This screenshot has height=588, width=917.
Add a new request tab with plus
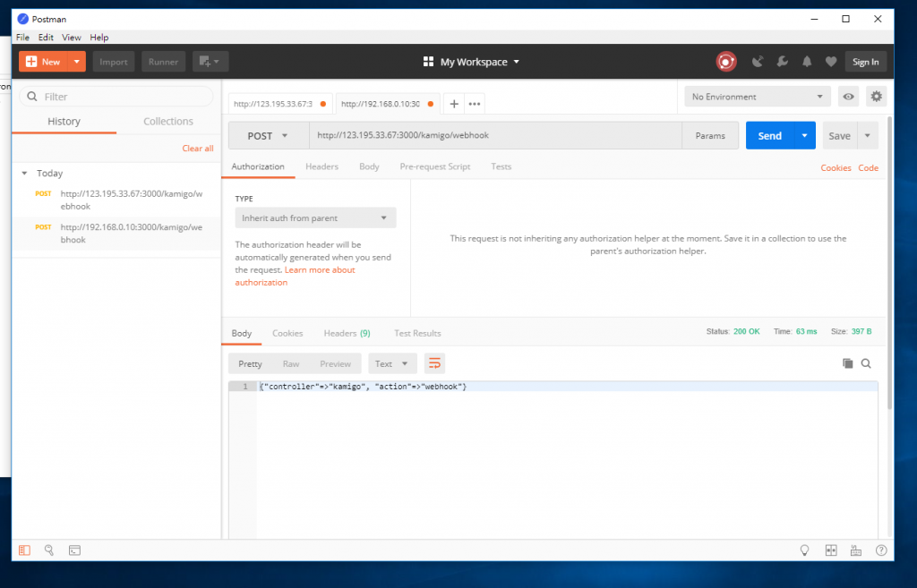[x=454, y=104]
